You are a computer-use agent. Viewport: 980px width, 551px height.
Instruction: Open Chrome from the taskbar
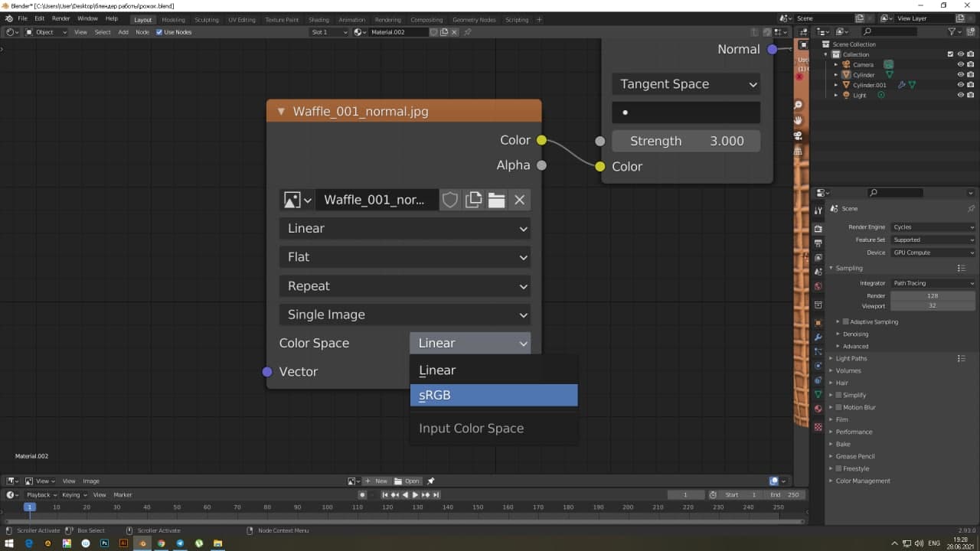[x=161, y=543]
